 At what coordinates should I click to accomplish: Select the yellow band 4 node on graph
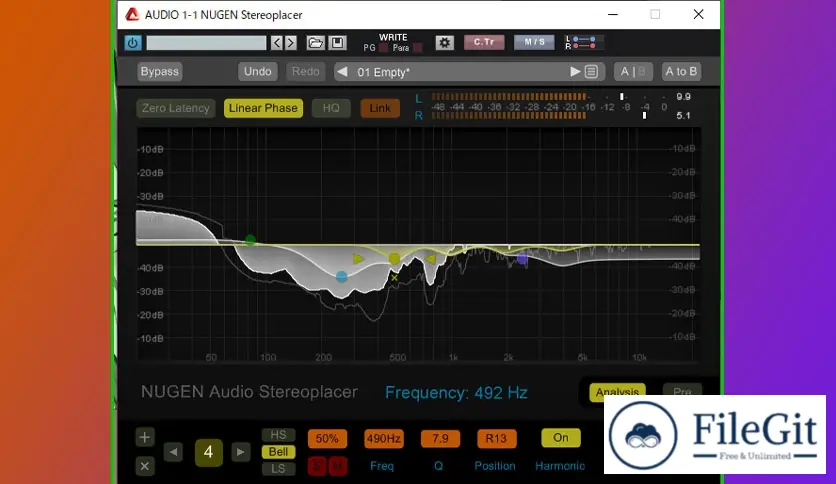(x=394, y=259)
